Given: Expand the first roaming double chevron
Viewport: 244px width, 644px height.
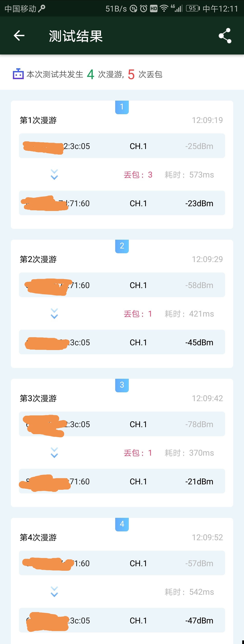Looking at the screenshot, I should coord(54,175).
